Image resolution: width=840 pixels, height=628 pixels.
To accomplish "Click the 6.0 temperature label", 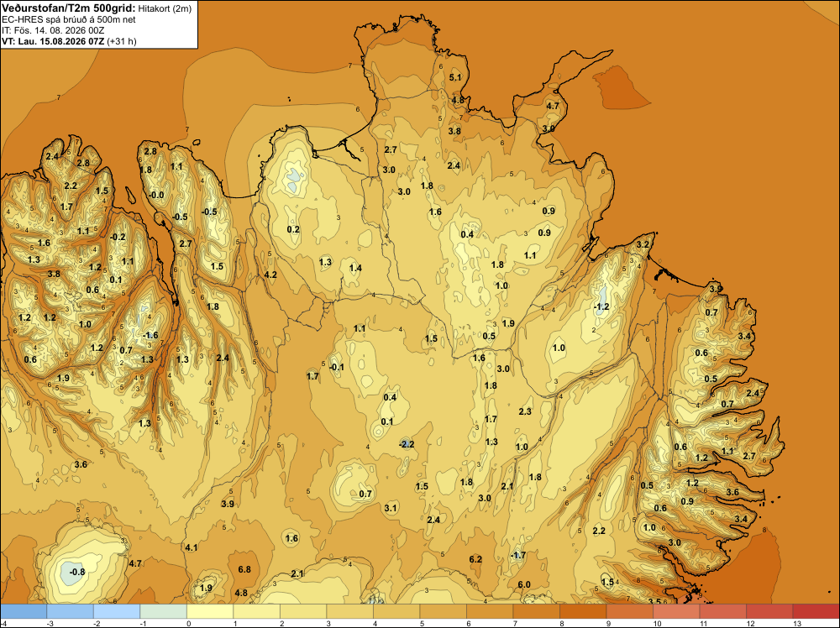I will pyautogui.click(x=524, y=584).
